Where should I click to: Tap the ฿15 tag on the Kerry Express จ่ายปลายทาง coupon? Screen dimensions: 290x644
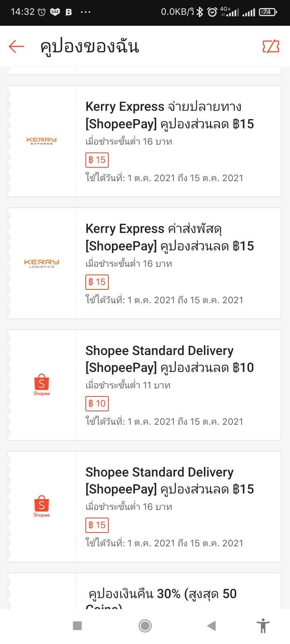pos(97,160)
